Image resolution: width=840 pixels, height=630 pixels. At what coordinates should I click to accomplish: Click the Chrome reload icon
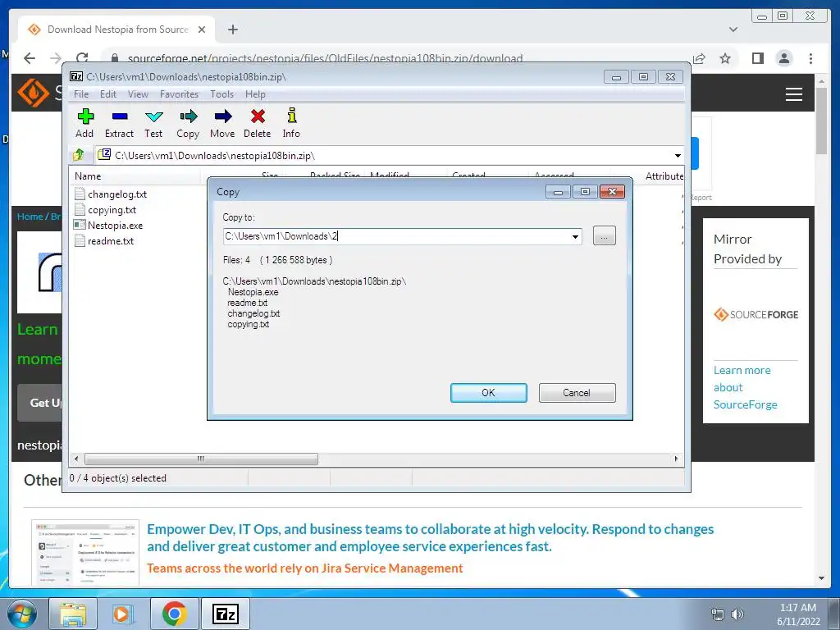point(82,58)
